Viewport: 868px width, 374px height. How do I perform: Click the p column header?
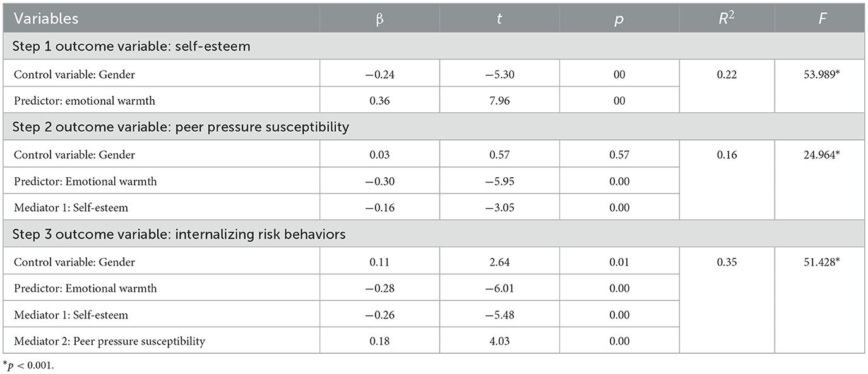coord(619,19)
